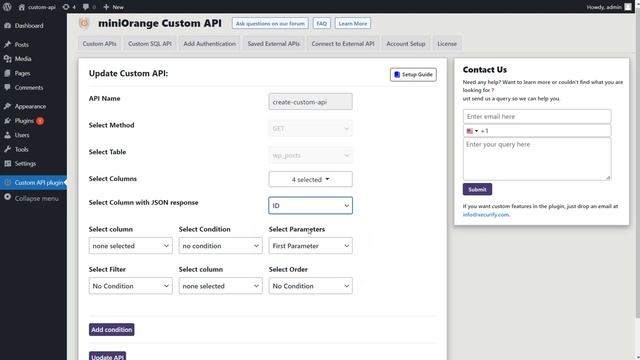Click the Collapse menu arrow icon

click(x=7, y=197)
